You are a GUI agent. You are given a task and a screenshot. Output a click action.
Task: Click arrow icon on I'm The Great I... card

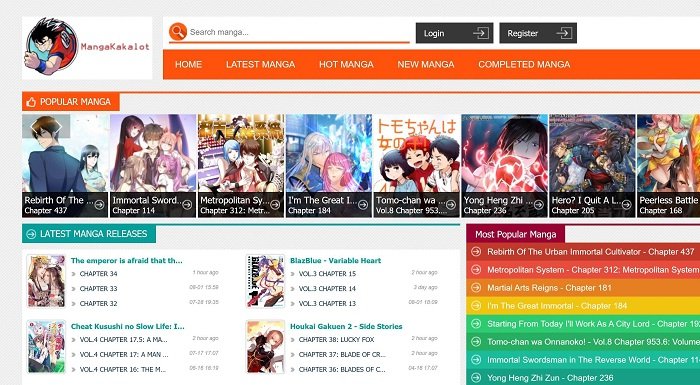363,205
